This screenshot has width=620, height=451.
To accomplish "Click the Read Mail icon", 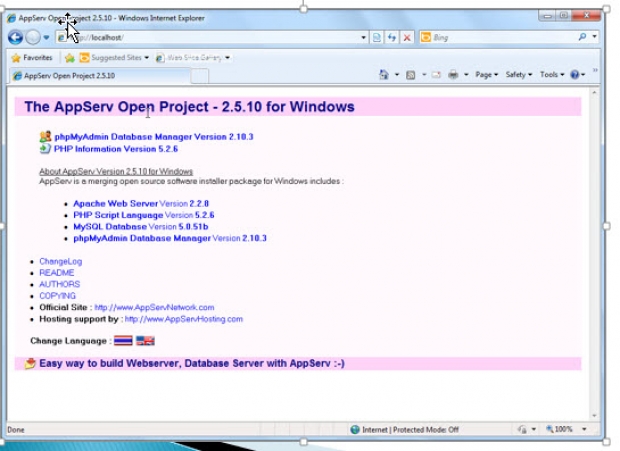I will tap(436, 75).
